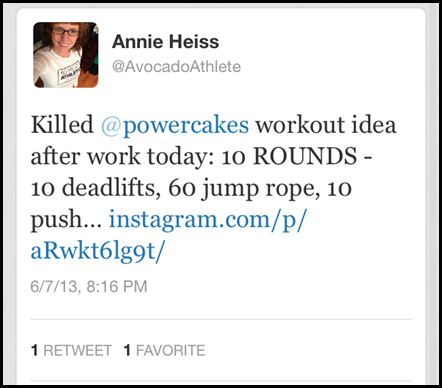
Task: Open Annie Heiss's profile picture
Action: click(66, 55)
